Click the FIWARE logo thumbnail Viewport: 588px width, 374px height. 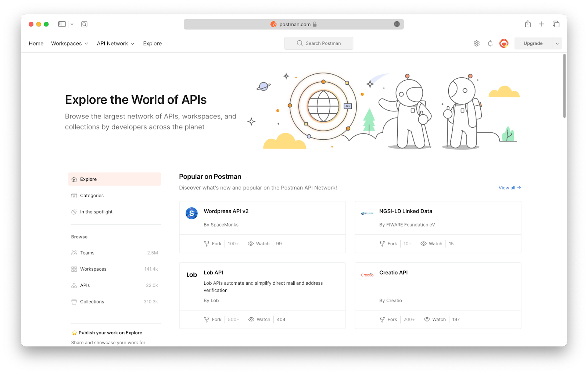click(x=367, y=213)
